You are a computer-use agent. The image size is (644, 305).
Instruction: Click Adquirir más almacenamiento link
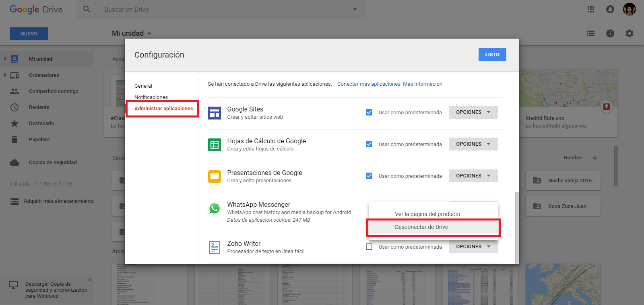pyautogui.click(x=59, y=201)
